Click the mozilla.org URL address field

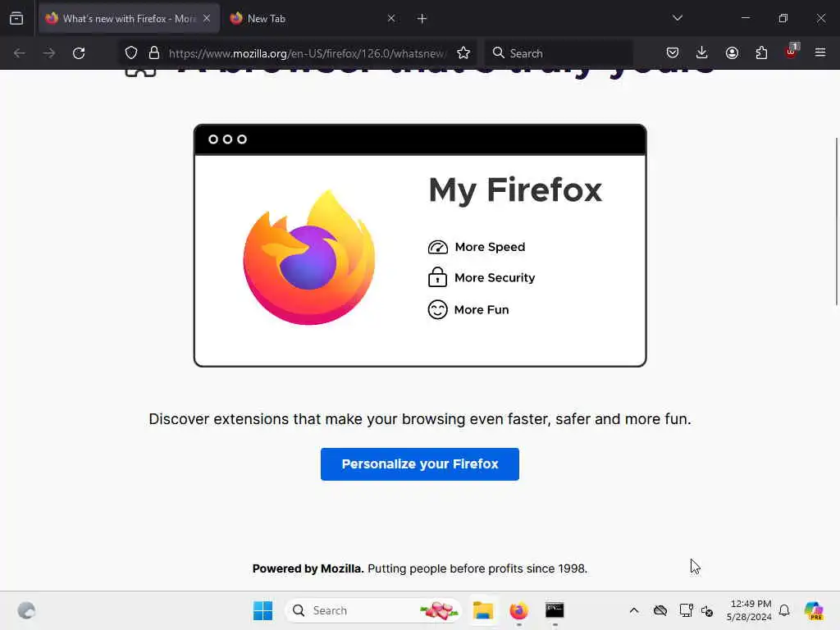click(307, 53)
